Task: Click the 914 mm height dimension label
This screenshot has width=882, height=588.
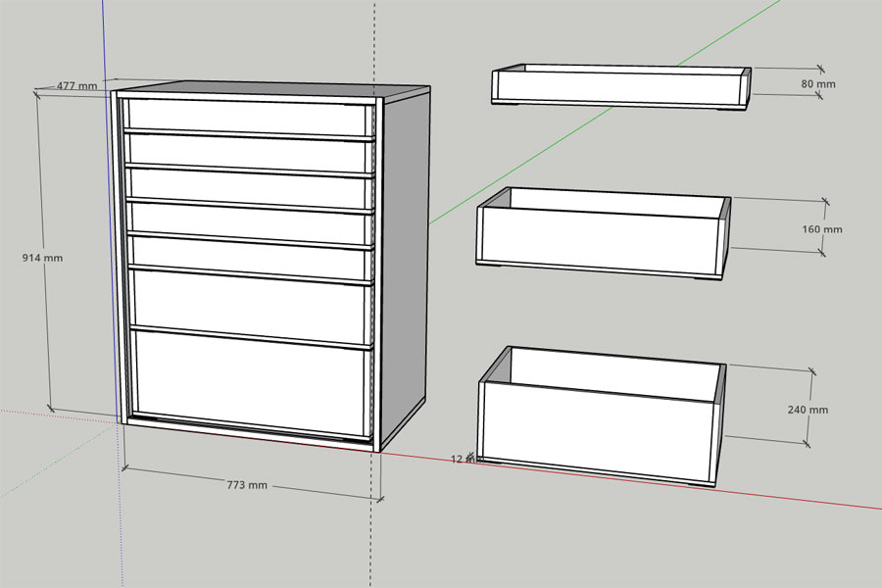Action: (x=42, y=258)
